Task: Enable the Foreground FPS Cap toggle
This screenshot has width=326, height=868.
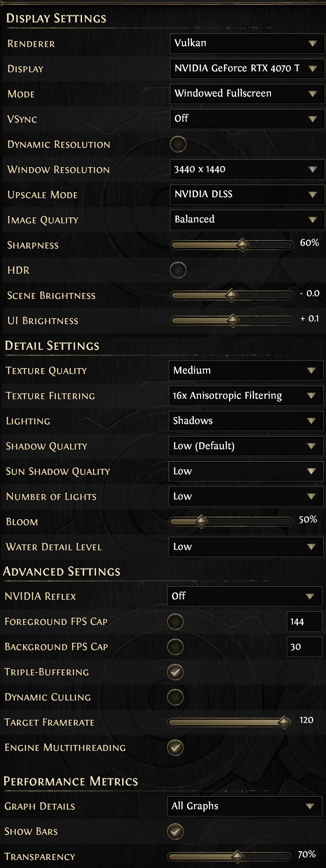Action: [175, 622]
